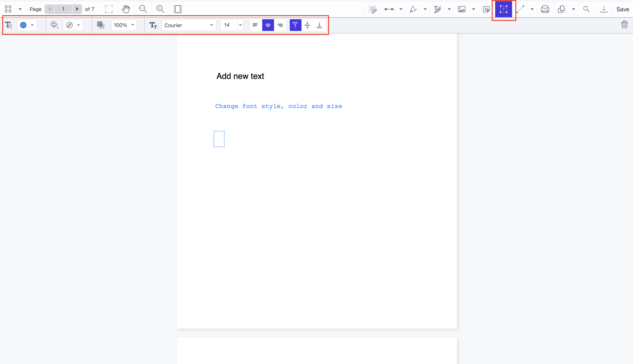Image resolution: width=633 pixels, height=364 pixels.
Task: Print the current document
Action: tap(545, 9)
